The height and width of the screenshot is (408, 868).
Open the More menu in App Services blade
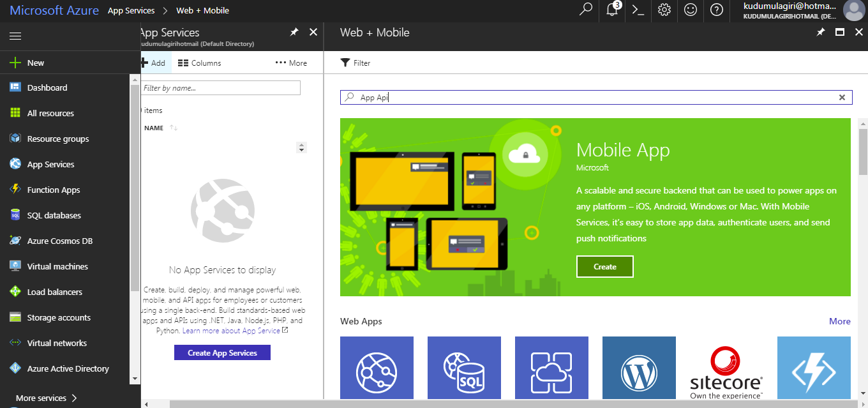(x=292, y=63)
